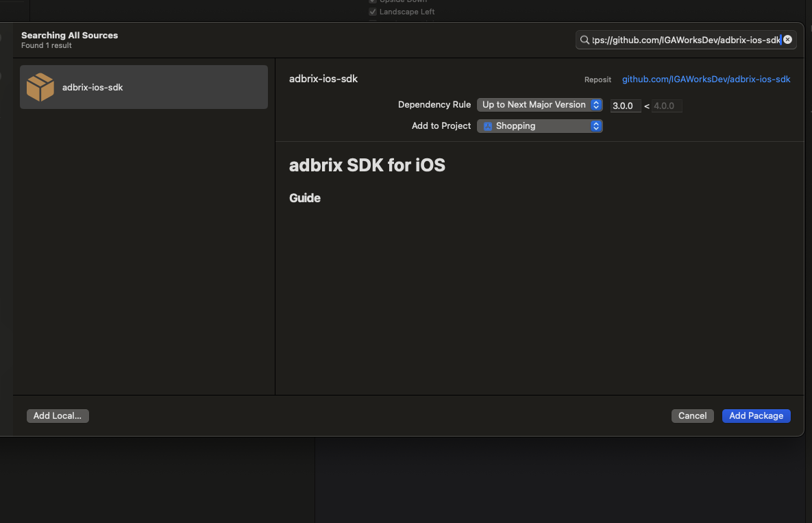Click the 'Guide' heading text
Image resolution: width=812 pixels, height=523 pixels.
(304, 198)
